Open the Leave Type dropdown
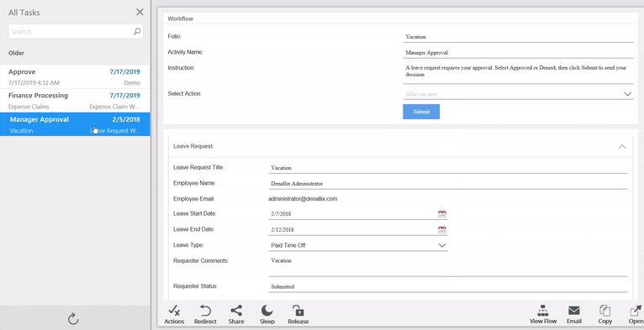Screen dimensions: 644x330 click(x=358, y=245)
